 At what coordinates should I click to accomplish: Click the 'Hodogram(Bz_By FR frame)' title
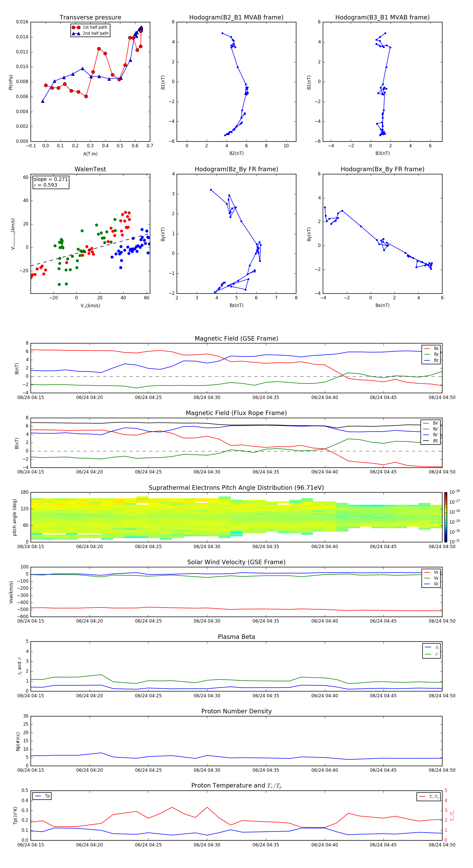tap(236, 169)
